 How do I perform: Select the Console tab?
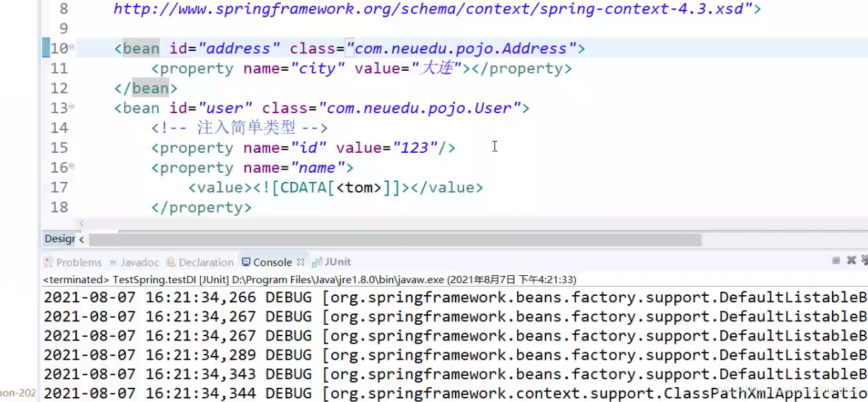pos(272,262)
